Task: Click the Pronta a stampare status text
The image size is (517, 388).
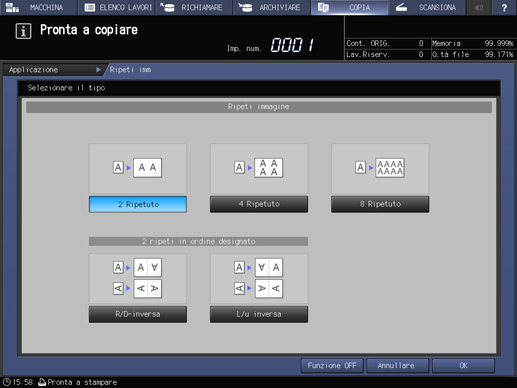Action: (82, 382)
